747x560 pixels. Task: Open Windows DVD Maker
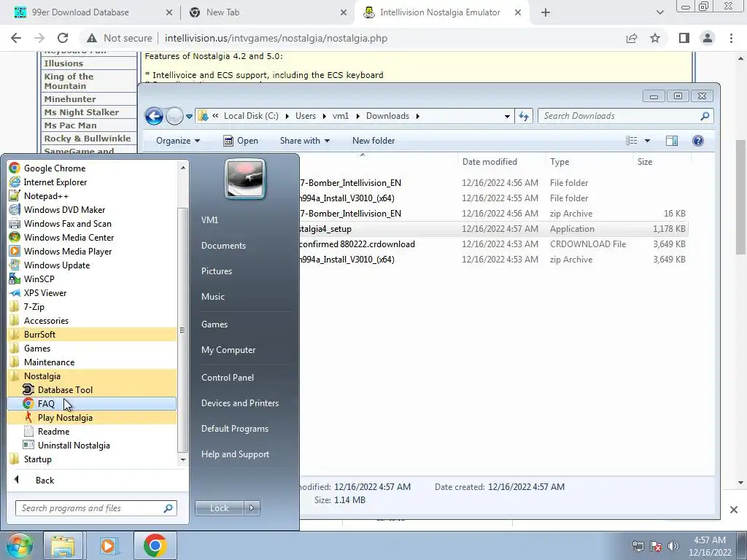point(92,209)
